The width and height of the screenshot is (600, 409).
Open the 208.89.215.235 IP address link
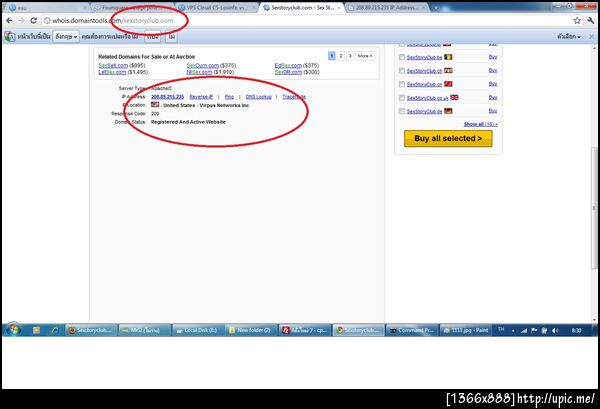167,97
